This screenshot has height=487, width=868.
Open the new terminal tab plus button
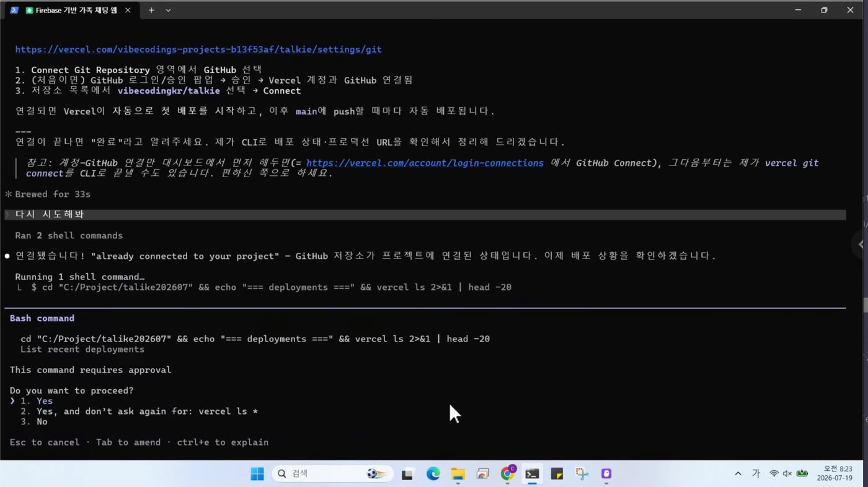(151, 11)
